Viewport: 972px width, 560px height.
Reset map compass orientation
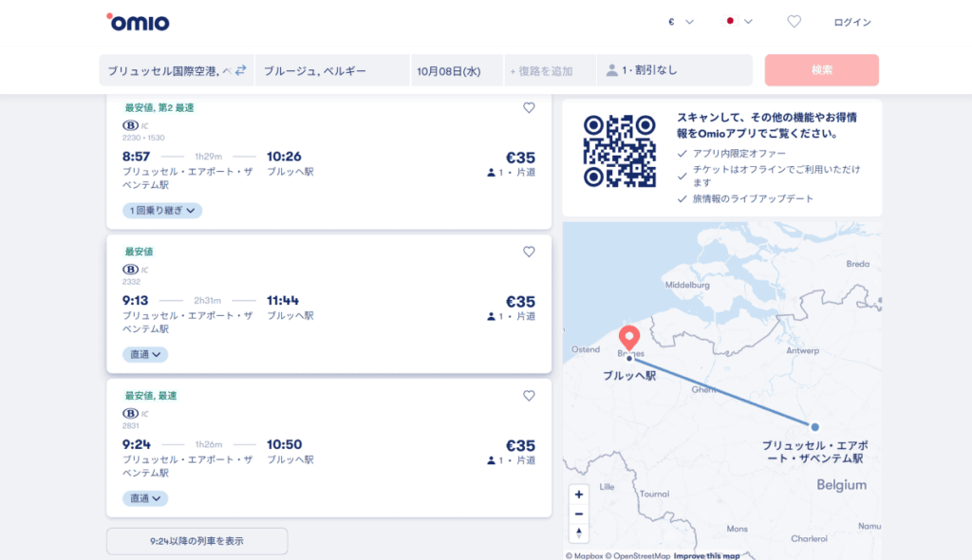tap(579, 532)
